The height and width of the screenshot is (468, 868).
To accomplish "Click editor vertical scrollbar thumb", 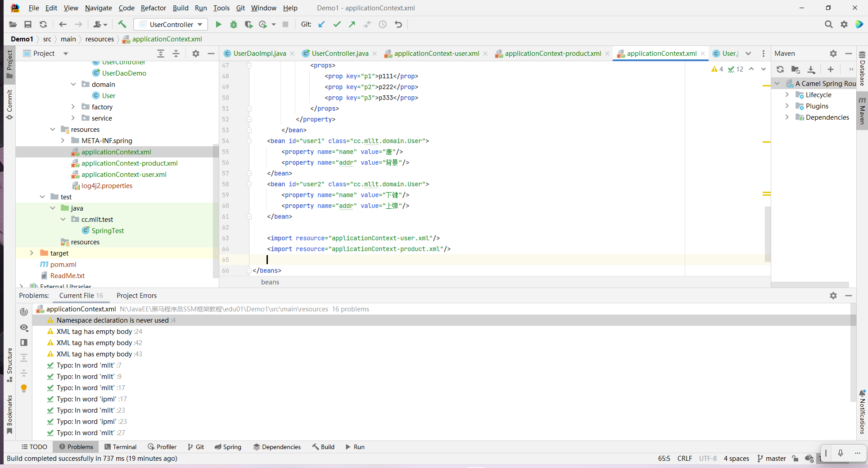I will [768, 234].
